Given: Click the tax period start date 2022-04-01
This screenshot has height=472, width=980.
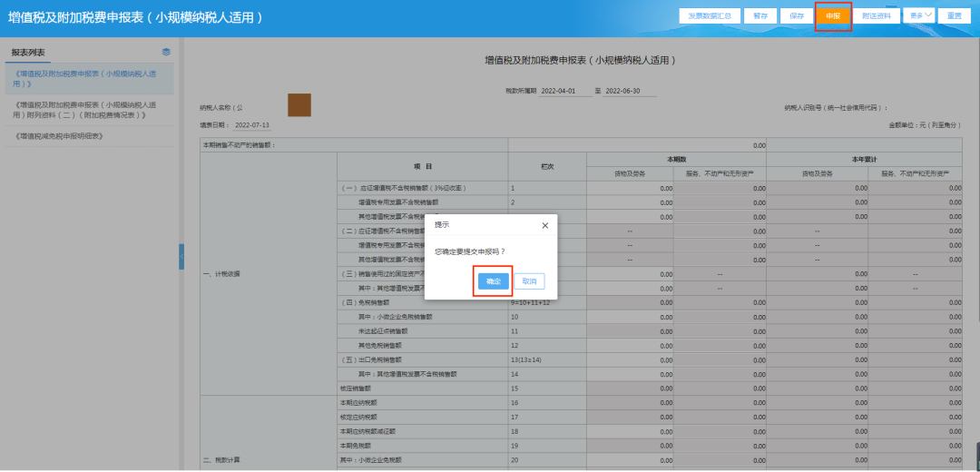Looking at the screenshot, I should [x=565, y=92].
